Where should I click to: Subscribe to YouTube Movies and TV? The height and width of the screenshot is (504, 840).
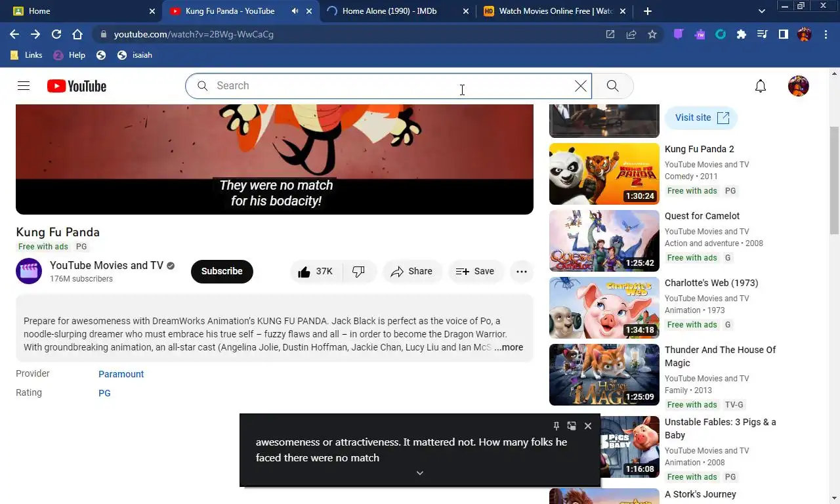click(222, 272)
